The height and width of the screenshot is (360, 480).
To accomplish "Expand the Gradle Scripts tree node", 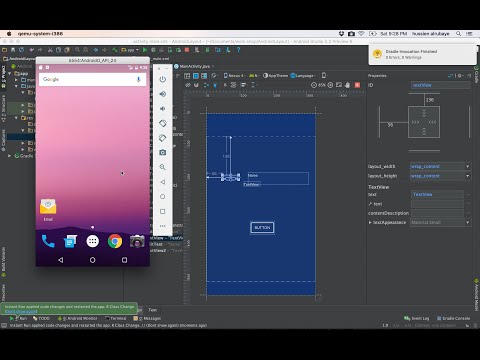I will pos(10,156).
